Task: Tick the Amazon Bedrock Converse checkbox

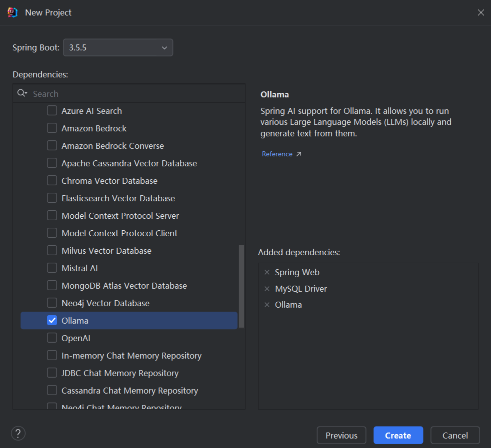Action: pyautogui.click(x=52, y=145)
